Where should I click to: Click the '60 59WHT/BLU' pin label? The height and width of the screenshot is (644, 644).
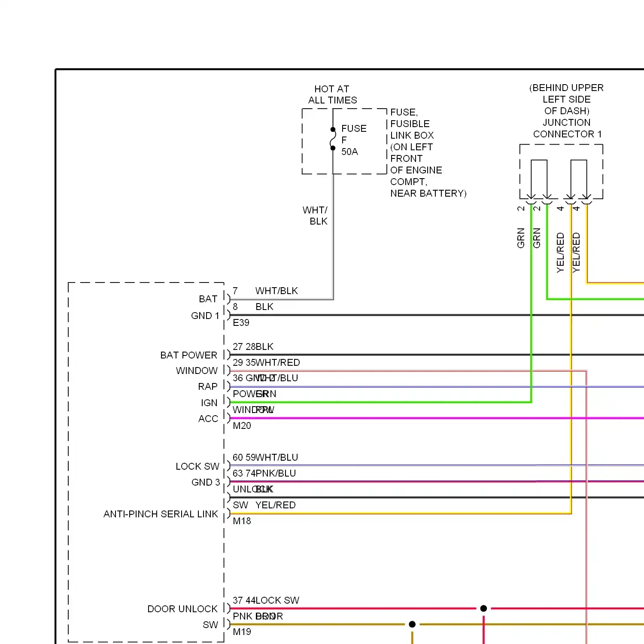[265, 457]
